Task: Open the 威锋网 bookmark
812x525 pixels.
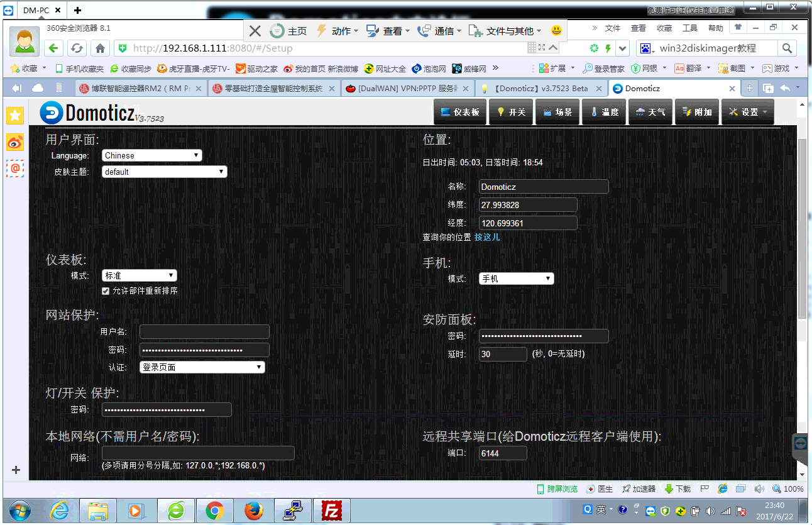Action: pos(469,69)
